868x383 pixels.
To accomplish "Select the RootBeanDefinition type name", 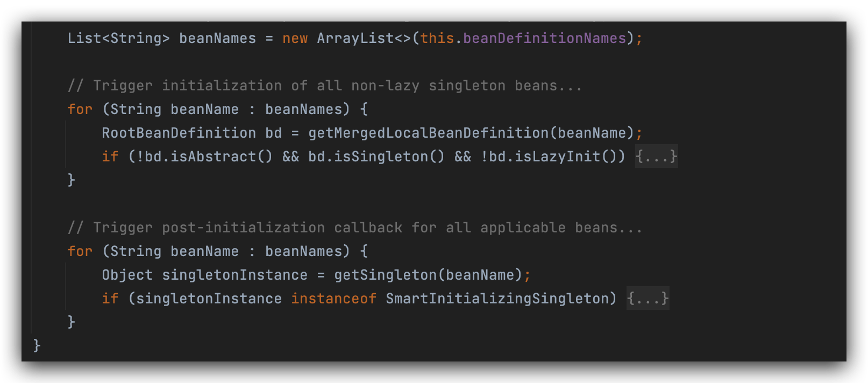I will tap(179, 133).
